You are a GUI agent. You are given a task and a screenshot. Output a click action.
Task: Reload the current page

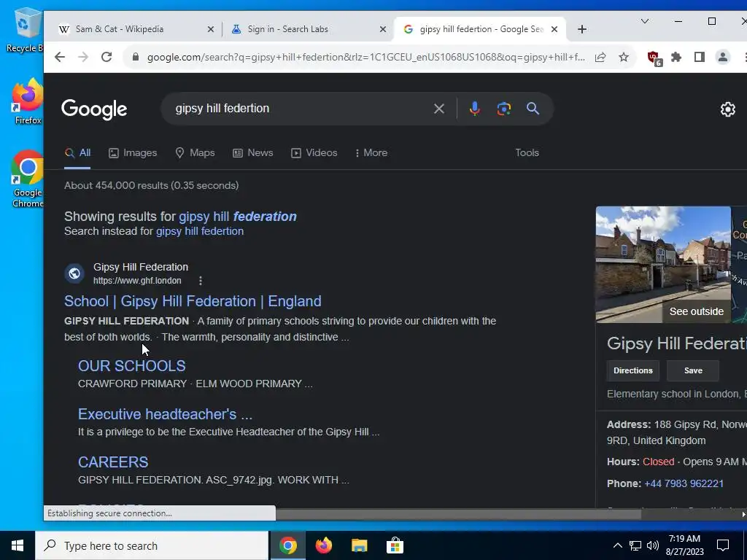(107, 57)
